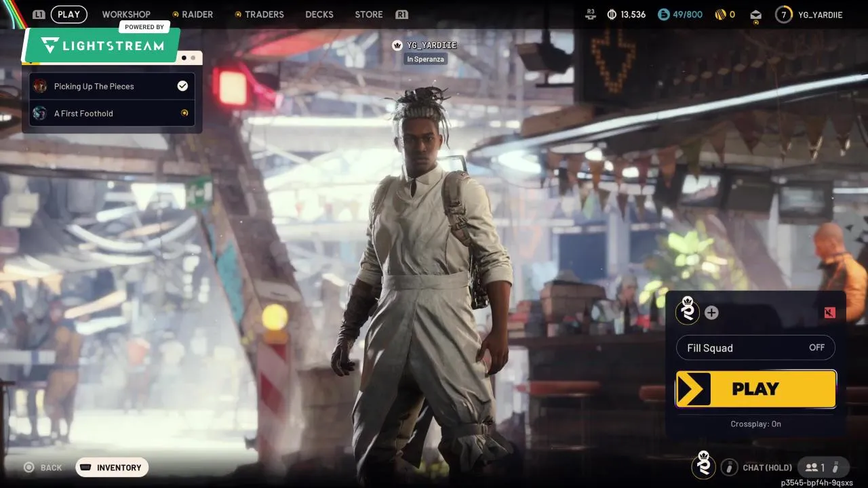This screenshot has width=868, height=488.
Task: Click the squad leader avatar in the play panel
Action: [x=688, y=311]
